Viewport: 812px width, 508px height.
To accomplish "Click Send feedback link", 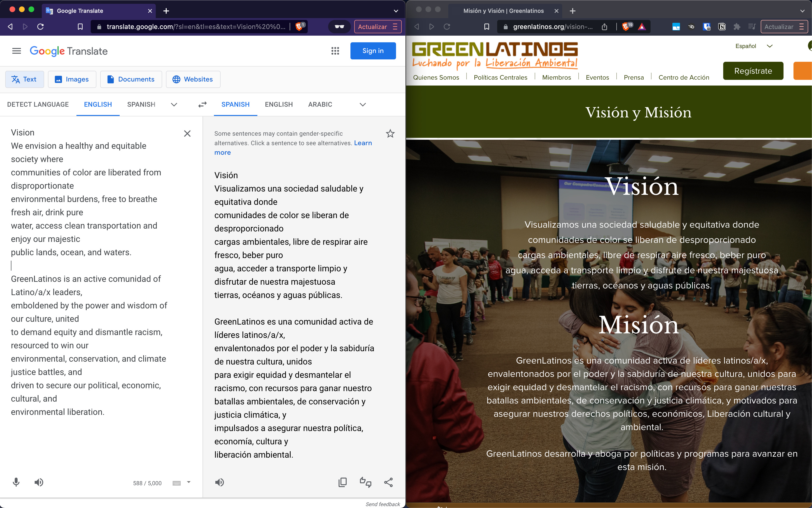I will [x=383, y=504].
